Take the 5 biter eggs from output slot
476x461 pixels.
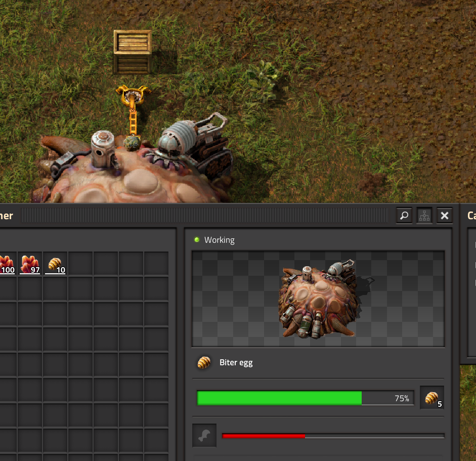click(431, 398)
